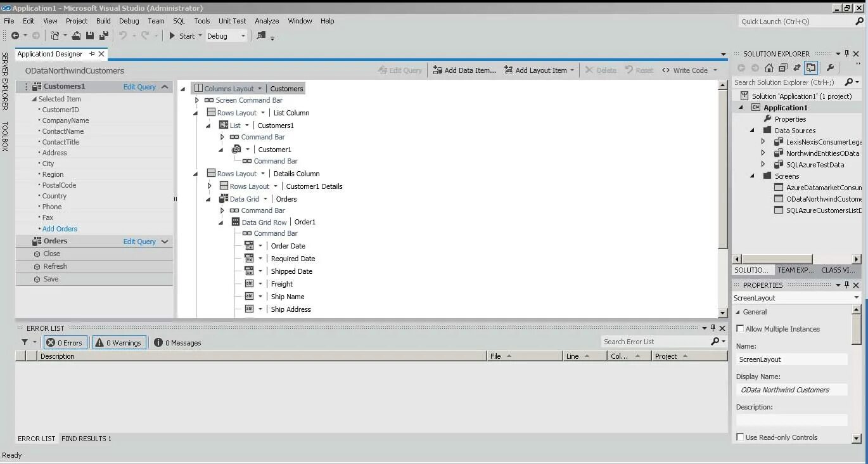The height and width of the screenshot is (464, 868).
Task: Toggle the Use Read-only Controls checkbox
Action: click(740, 437)
